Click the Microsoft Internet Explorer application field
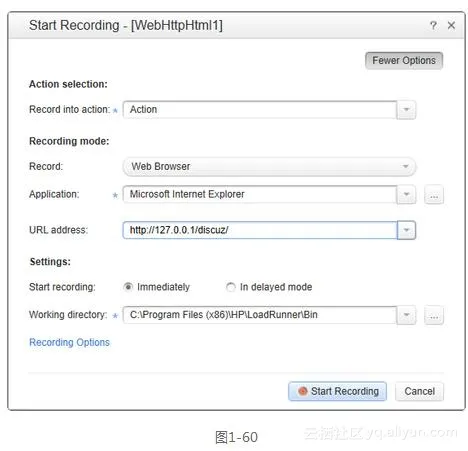This screenshot has height=451, width=468. pyautogui.click(x=260, y=194)
